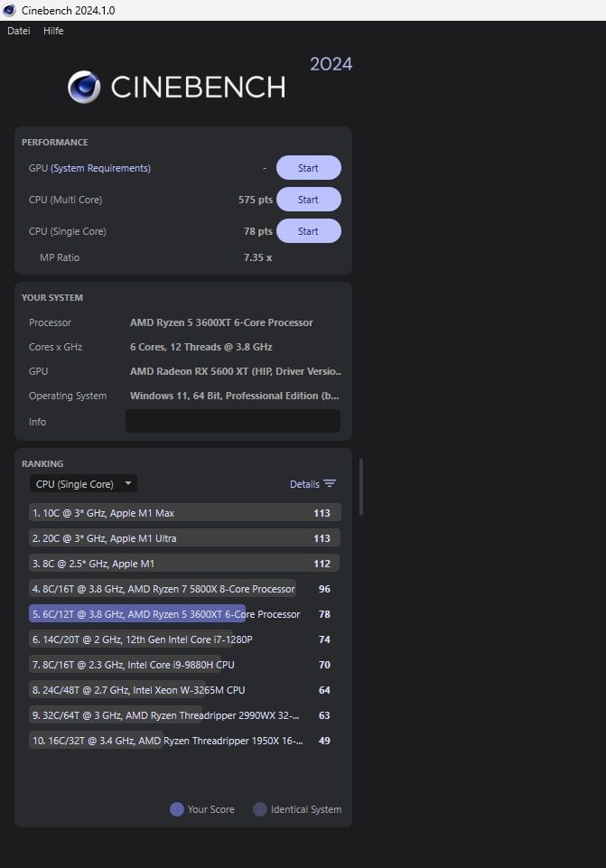Image resolution: width=606 pixels, height=868 pixels.
Task: Click the AMD Ryzen 5 3600XT processor name
Action: [221, 322]
